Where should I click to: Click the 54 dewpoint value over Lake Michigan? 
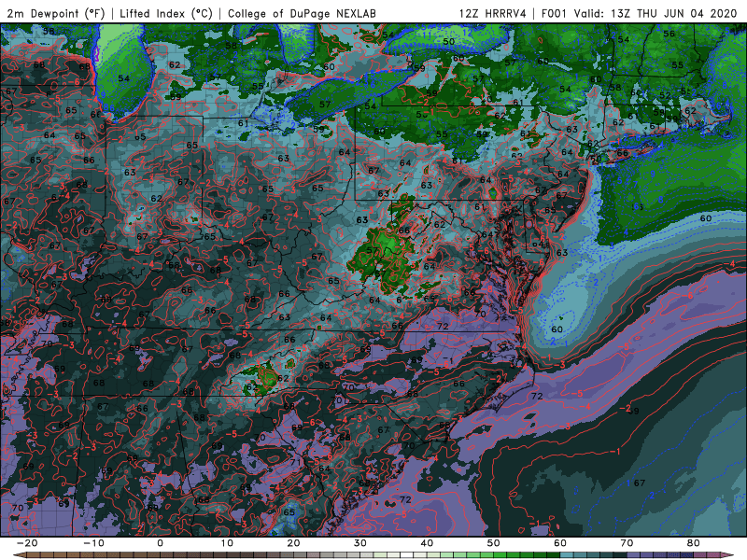[124, 78]
